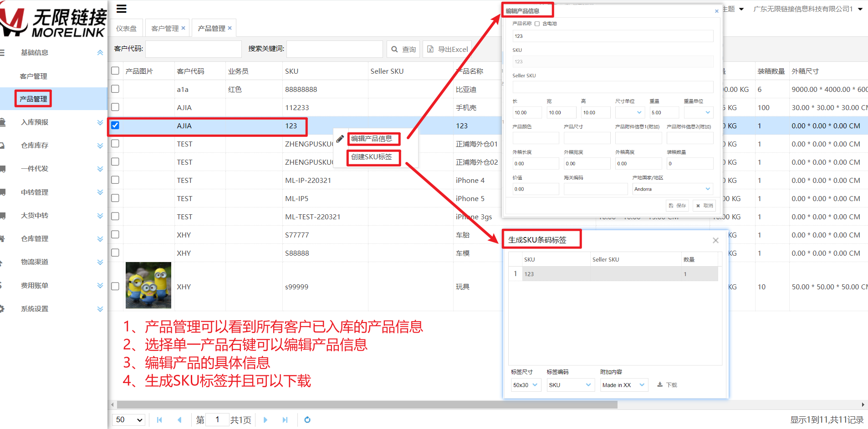Click the horizontal table scrollbar

pyautogui.click(x=367, y=404)
